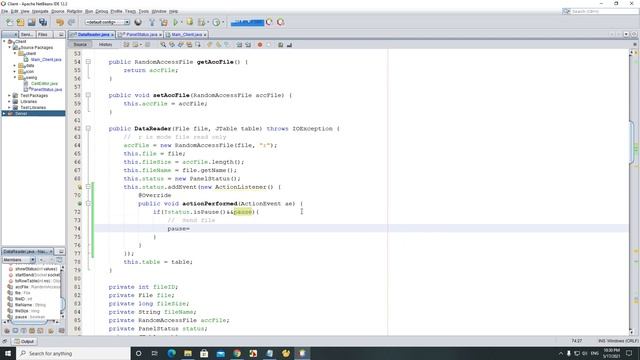The image size is (640, 360).
Task: Click the Shift Line Right icon
Action: [x=248, y=44]
